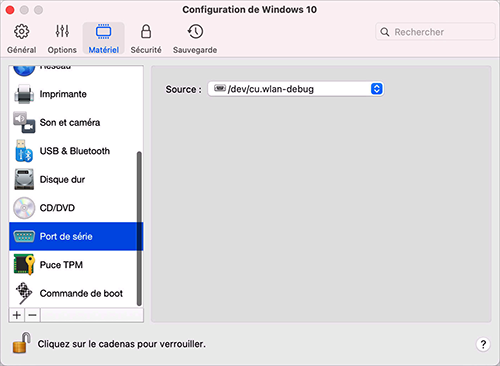This screenshot has height=366, width=500.
Task: Select CD/DVD in the hardware list
Action: tap(76, 208)
